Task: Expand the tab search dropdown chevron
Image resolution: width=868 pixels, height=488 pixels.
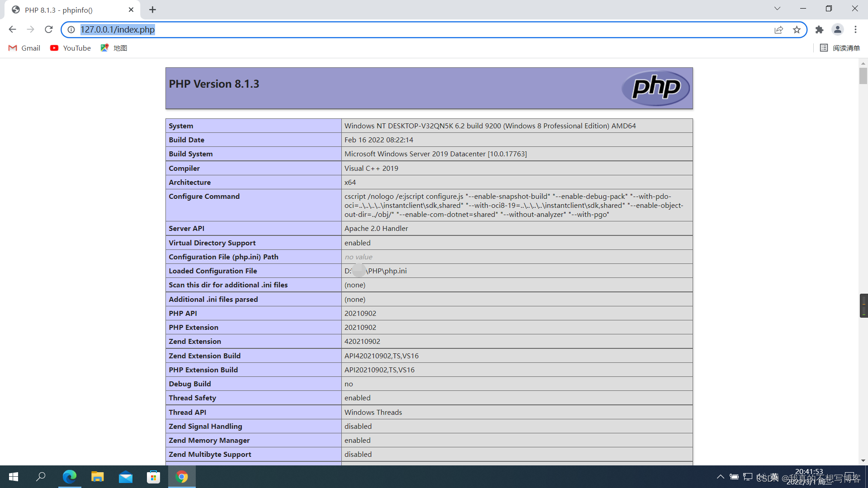Action: [777, 9]
